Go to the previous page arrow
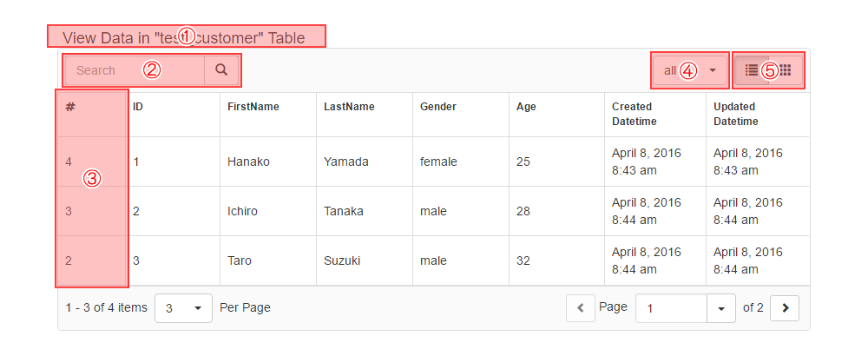The image size is (868, 356). tap(580, 308)
